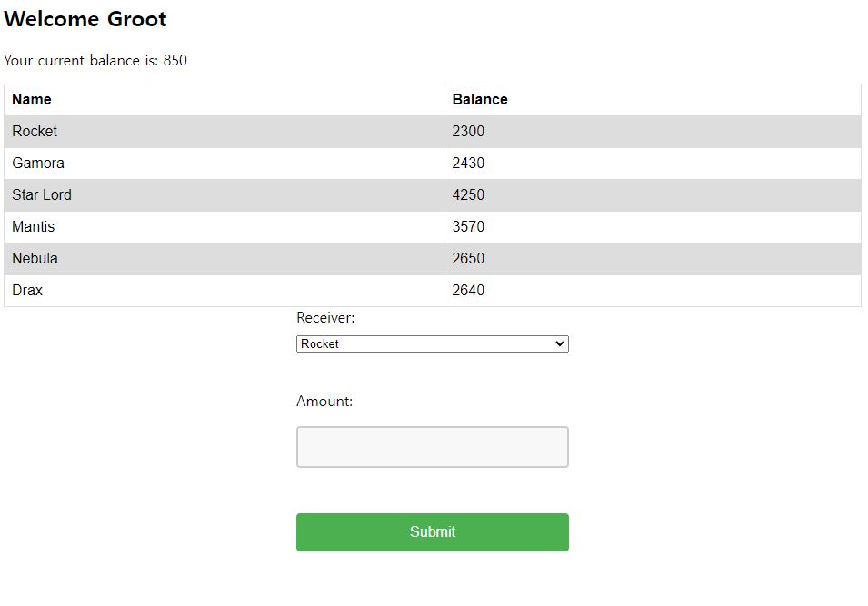Click Drax's balance value 2640
Screen dimensions: 868x606
tap(468, 291)
